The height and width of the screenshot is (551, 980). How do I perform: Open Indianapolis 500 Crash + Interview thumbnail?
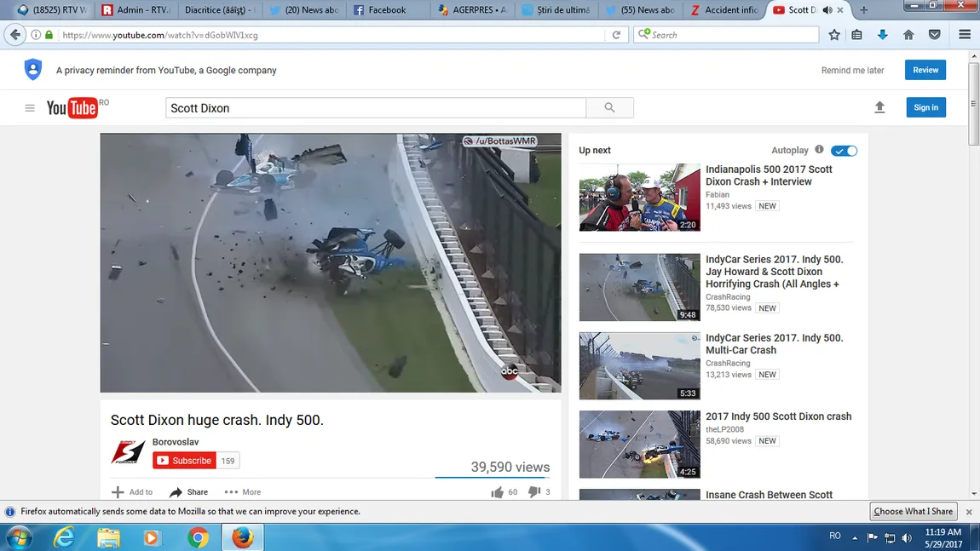click(x=639, y=198)
